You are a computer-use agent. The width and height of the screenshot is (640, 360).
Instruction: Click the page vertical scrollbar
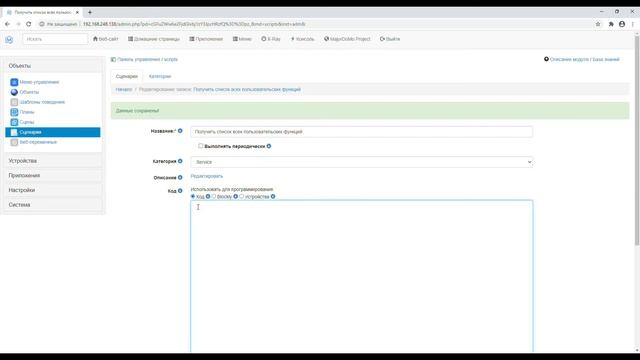pyautogui.click(x=637, y=141)
